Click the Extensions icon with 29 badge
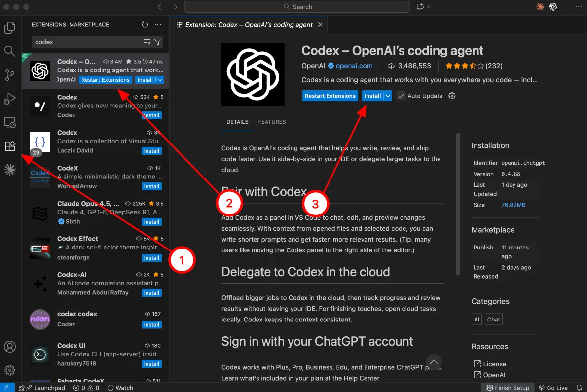 10,146
